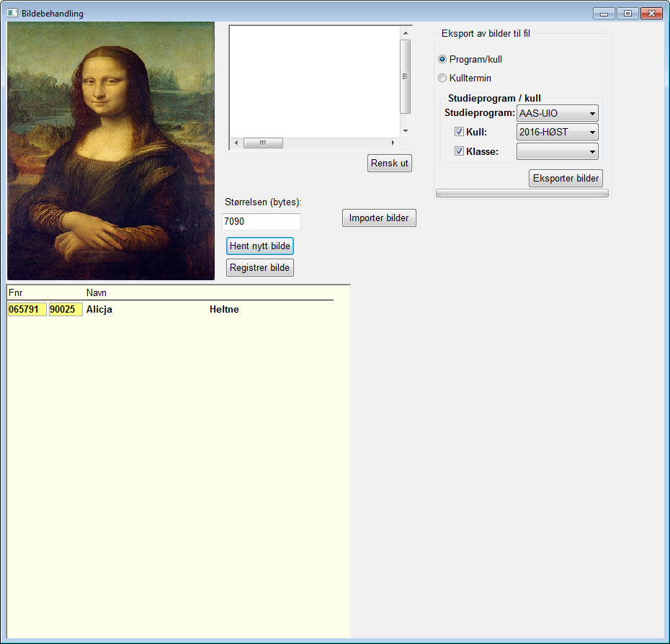This screenshot has width=670, height=644.
Task: Click the Fnr field containing 065791
Action: 27,309
